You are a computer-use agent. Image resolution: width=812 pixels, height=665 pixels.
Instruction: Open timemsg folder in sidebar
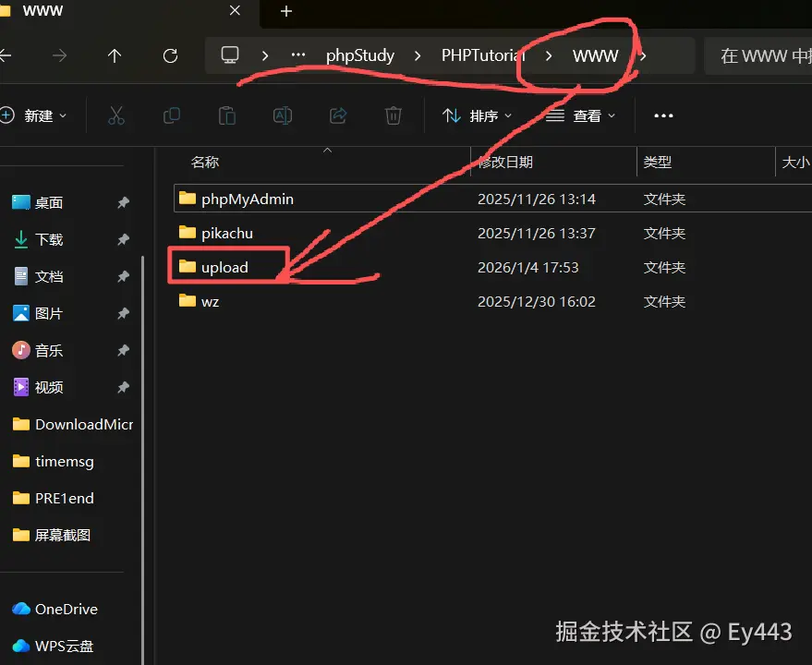pyautogui.click(x=53, y=462)
